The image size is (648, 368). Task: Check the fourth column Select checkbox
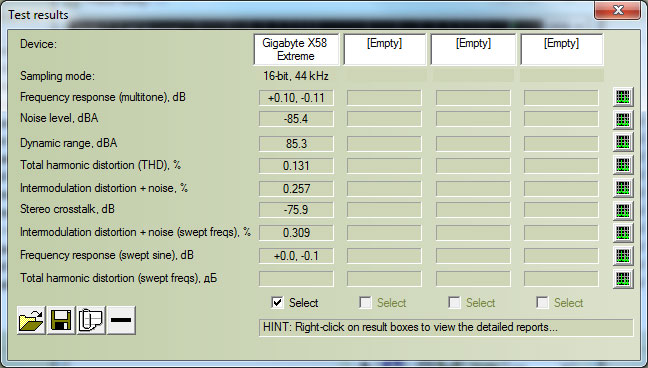pyautogui.click(x=542, y=303)
